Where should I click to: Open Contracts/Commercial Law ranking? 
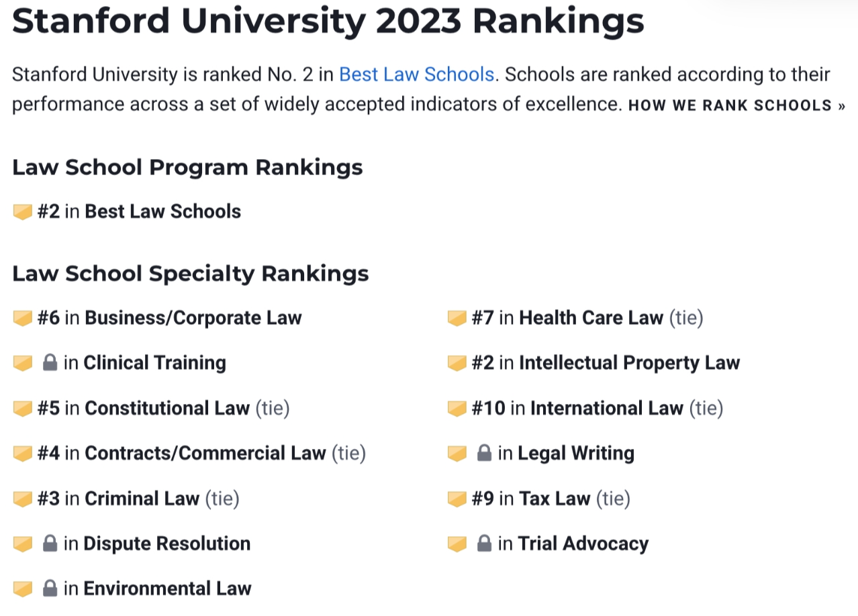[205, 454]
